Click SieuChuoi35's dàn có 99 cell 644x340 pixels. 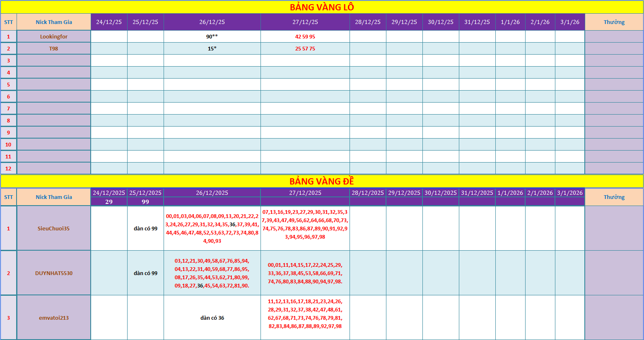(x=145, y=228)
